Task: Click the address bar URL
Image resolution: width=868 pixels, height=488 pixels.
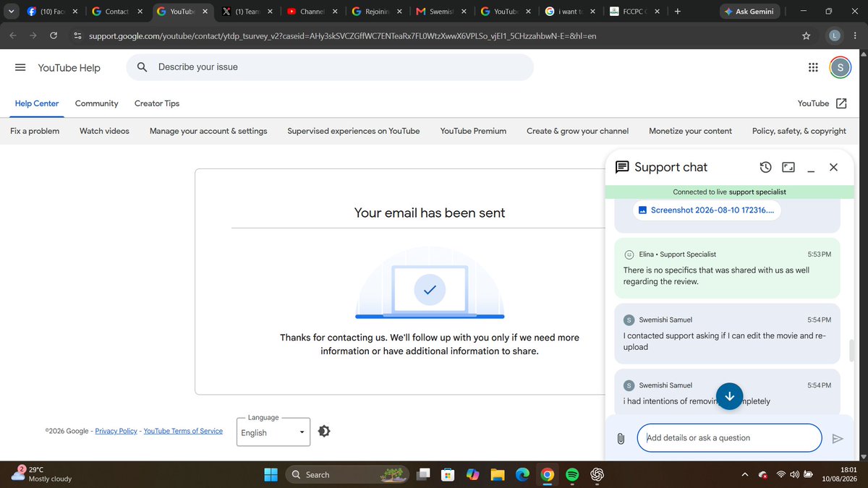Action: [342, 35]
